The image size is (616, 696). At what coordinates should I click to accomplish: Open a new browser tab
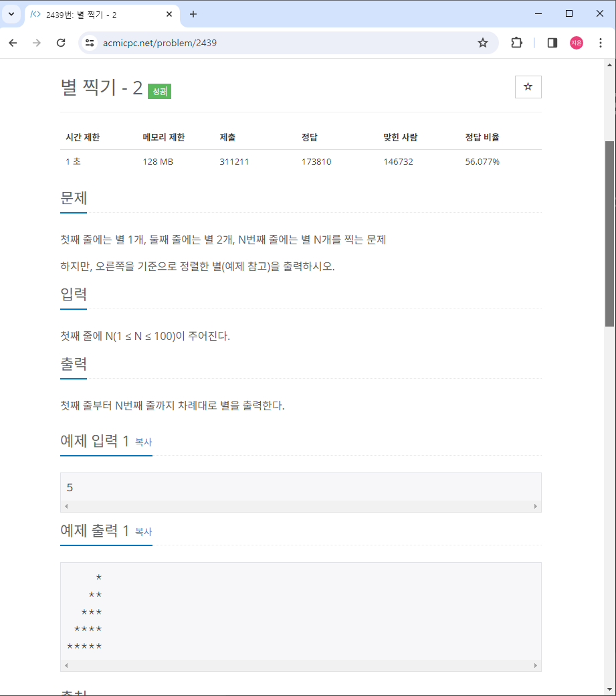pos(193,14)
